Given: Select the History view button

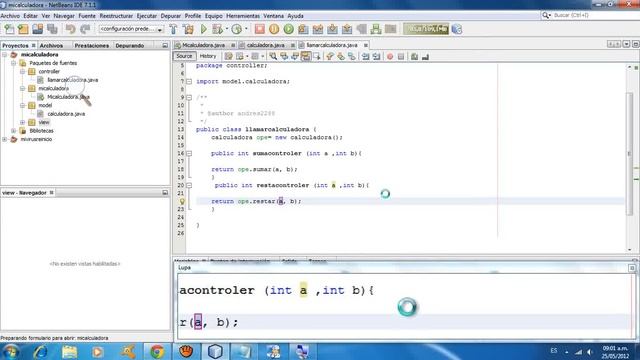Looking at the screenshot, I should tap(207, 56).
